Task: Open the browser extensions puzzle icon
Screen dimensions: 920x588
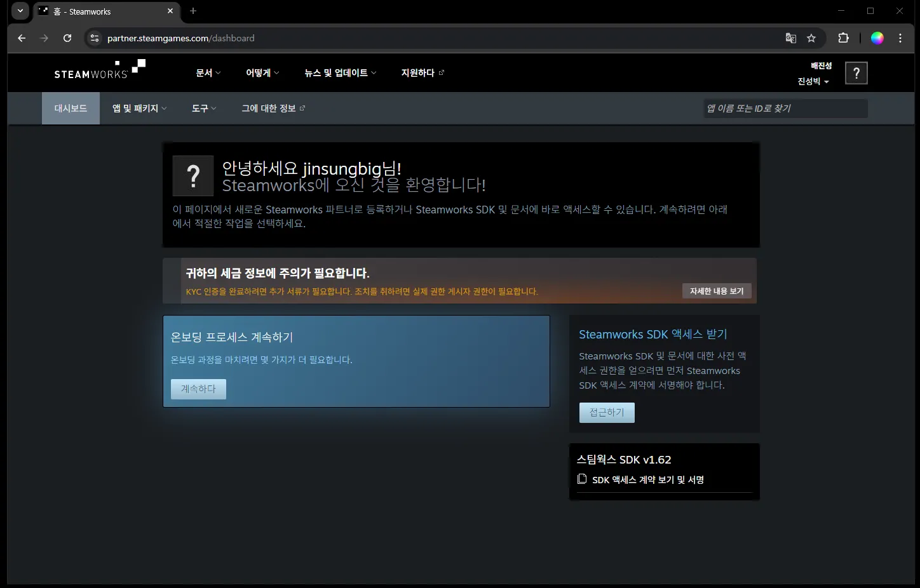Action: point(844,38)
